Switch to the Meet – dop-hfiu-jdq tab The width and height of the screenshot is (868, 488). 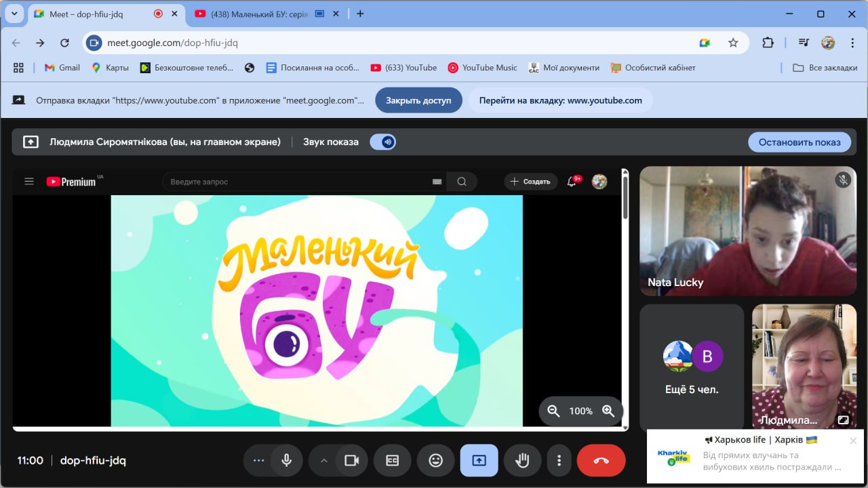coord(106,14)
